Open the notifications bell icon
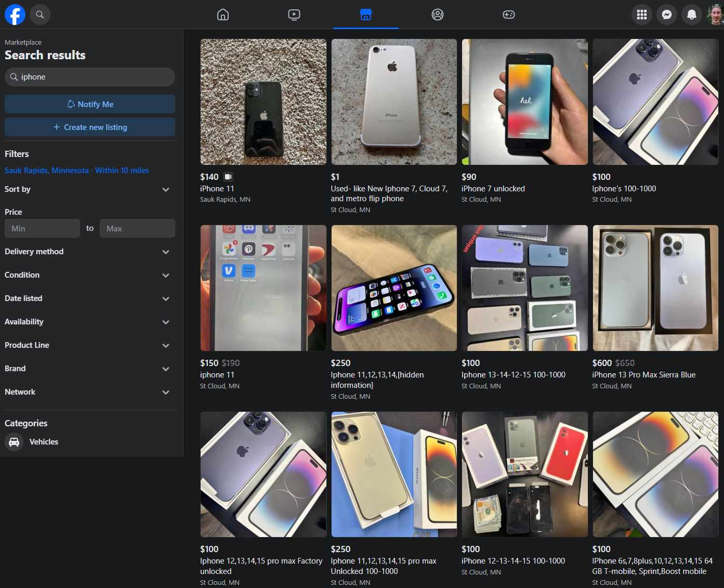Screen dimensions: 724x588 coord(692,15)
